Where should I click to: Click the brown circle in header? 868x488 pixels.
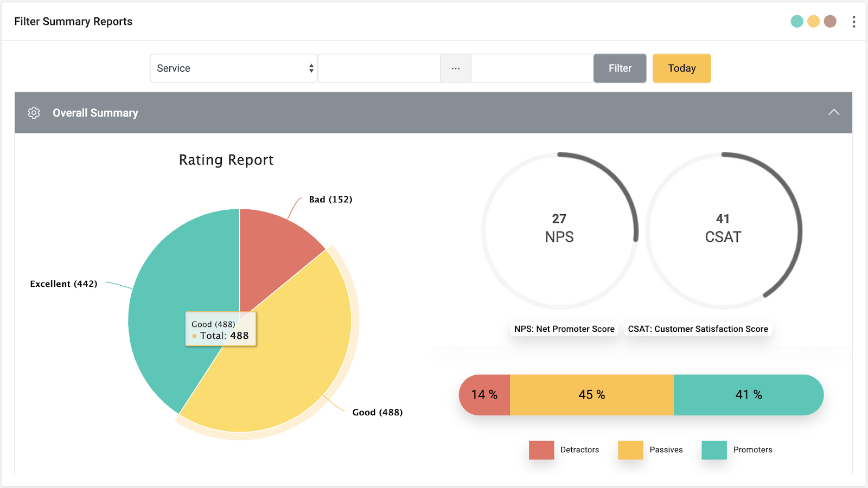coord(830,22)
